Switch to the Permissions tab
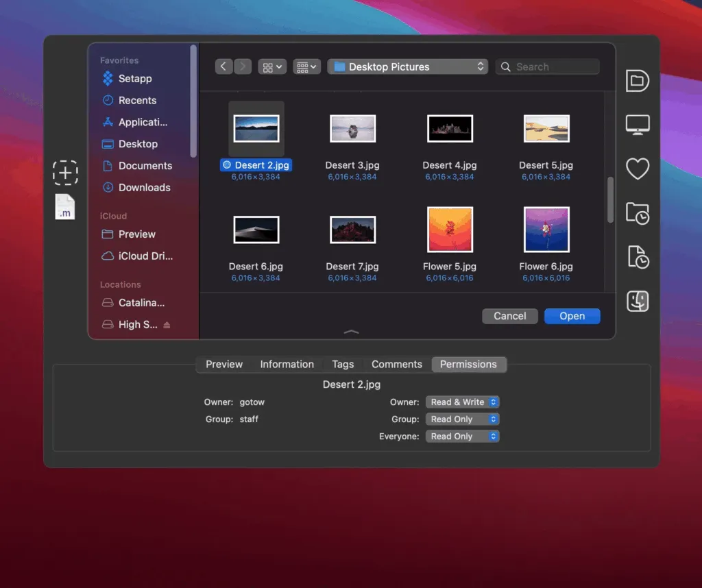 (x=469, y=364)
